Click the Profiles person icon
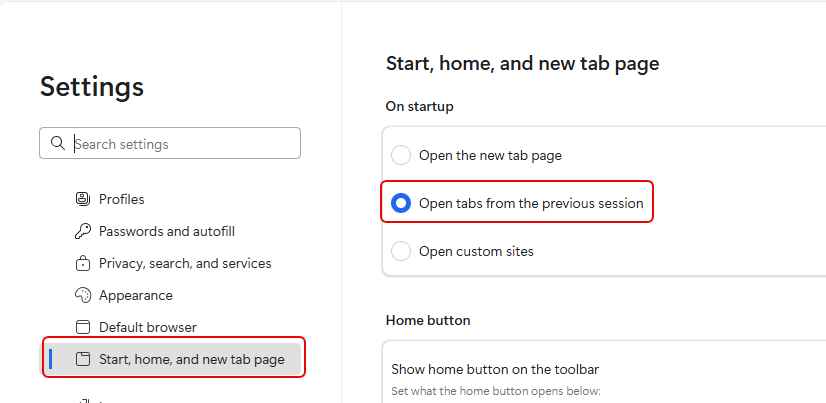This screenshot has width=826, height=403. coord(83,199)
